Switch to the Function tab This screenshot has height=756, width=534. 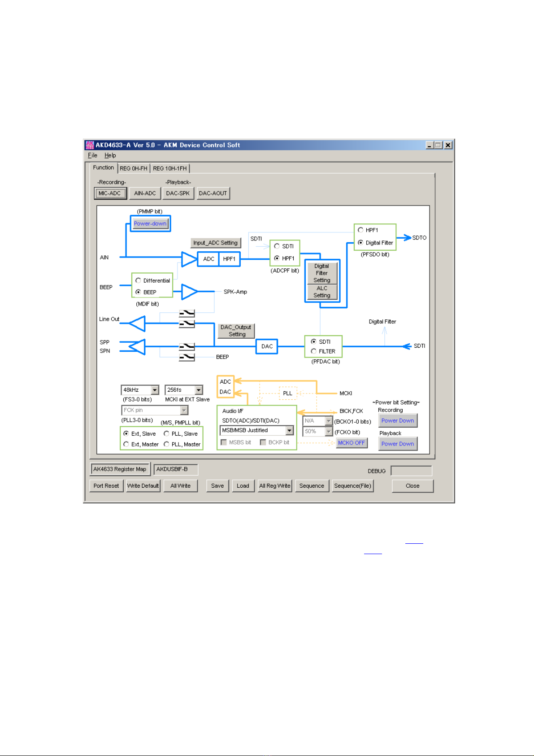point(104,168)
